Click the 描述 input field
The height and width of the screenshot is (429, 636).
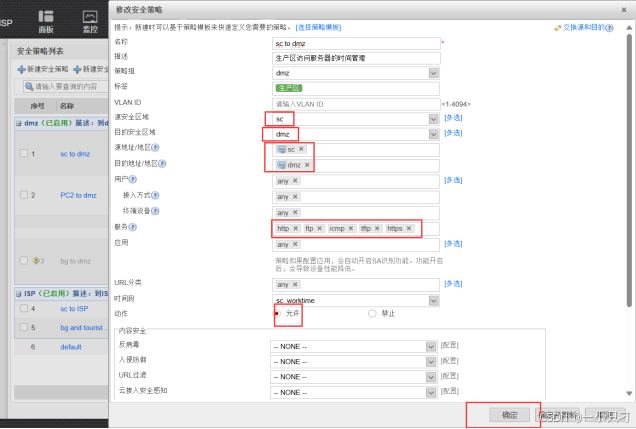tap(356, 58)
